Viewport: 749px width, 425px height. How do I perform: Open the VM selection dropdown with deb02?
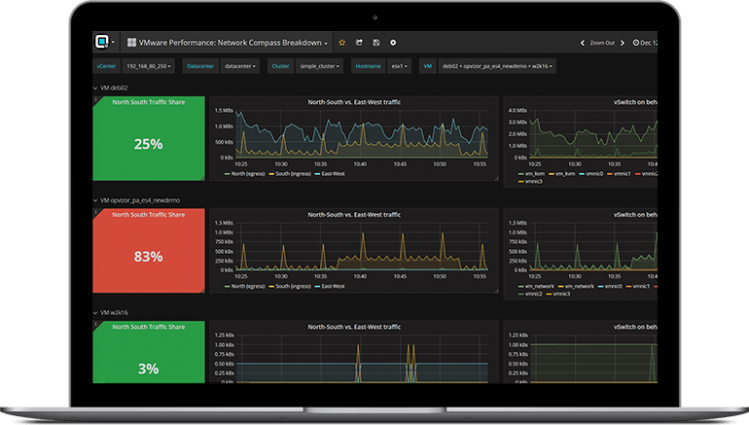point(497,66)
